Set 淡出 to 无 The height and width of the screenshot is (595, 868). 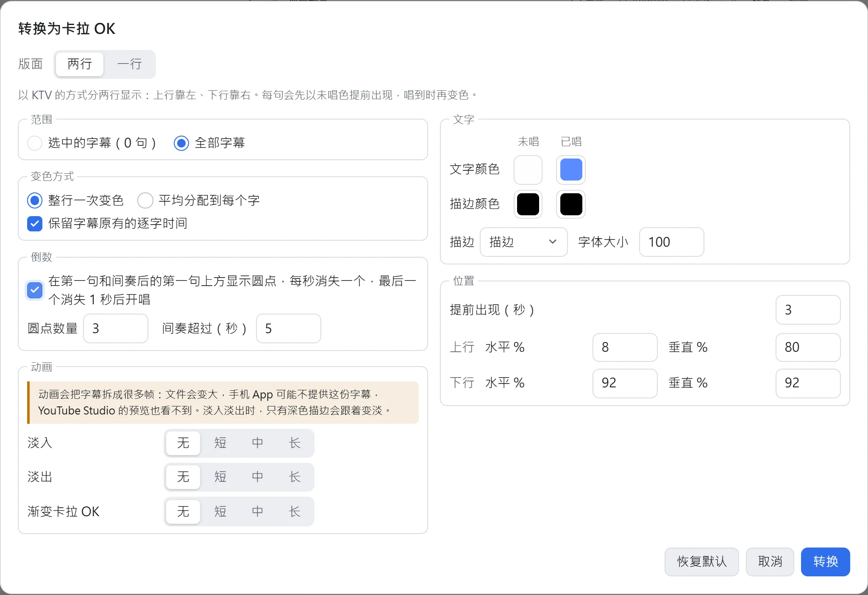coord(183,477)
